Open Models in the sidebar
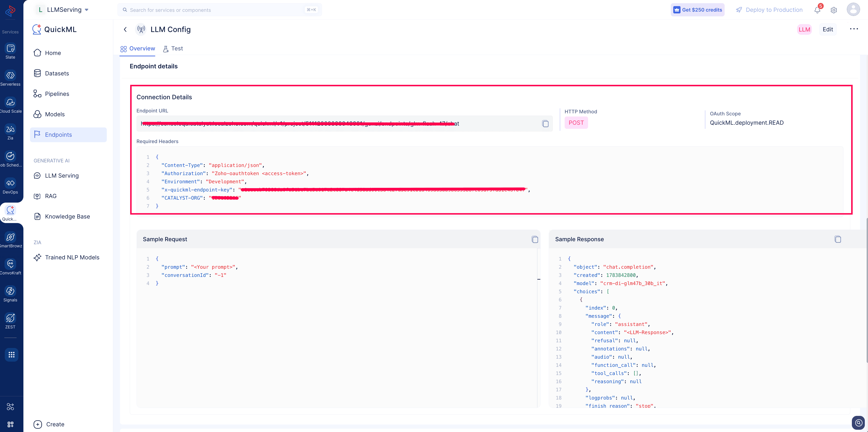 pos(68,114)
